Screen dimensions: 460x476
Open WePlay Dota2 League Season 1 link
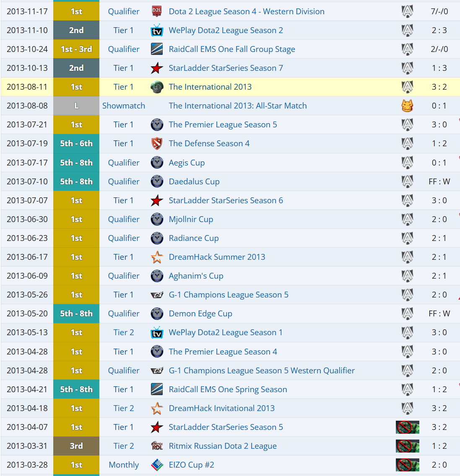(x=226, y=332)
